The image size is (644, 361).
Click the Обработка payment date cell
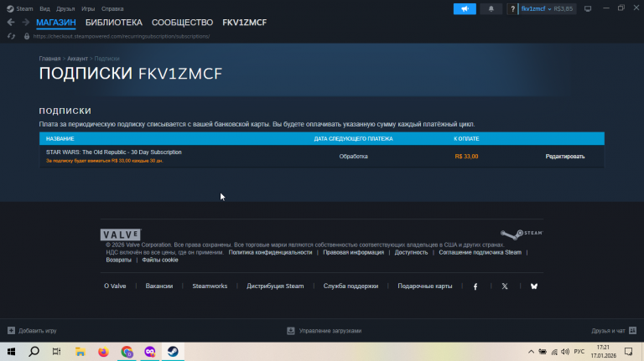pos(353,157)
